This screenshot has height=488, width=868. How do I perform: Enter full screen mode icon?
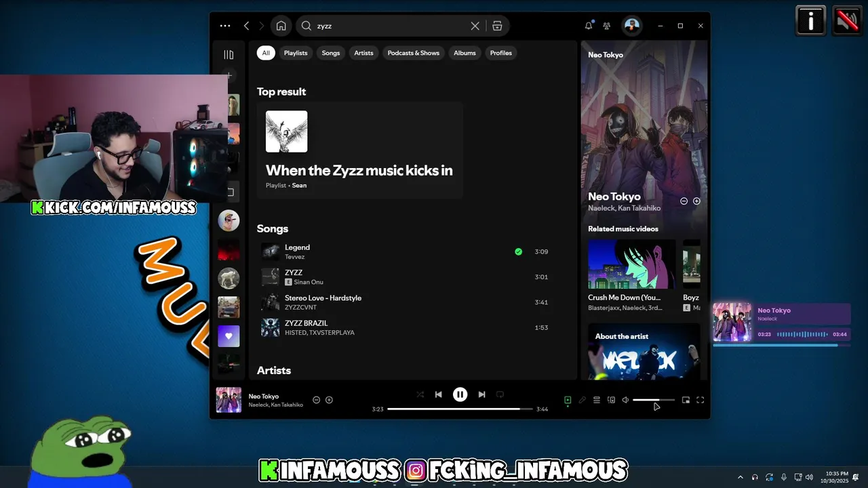[x=701, y=400]
